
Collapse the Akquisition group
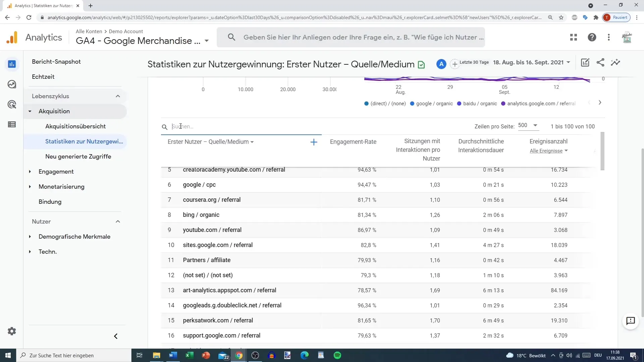(30, 111)
